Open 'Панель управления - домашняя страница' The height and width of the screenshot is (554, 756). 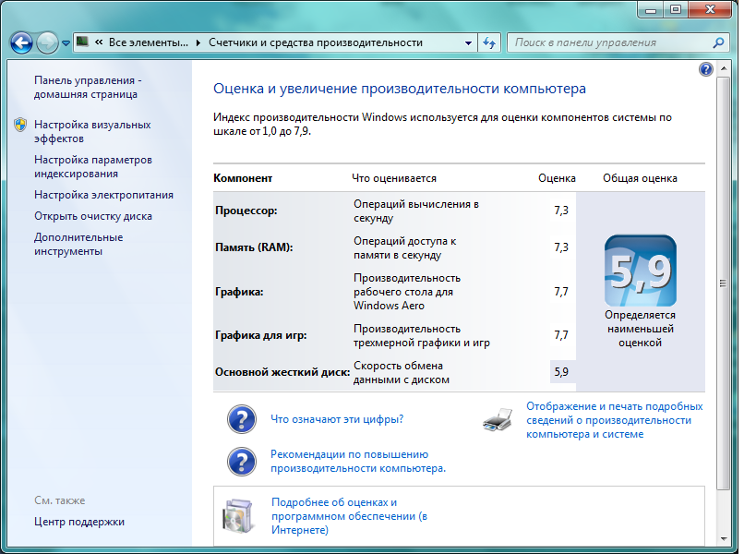[x=86, y=87]
